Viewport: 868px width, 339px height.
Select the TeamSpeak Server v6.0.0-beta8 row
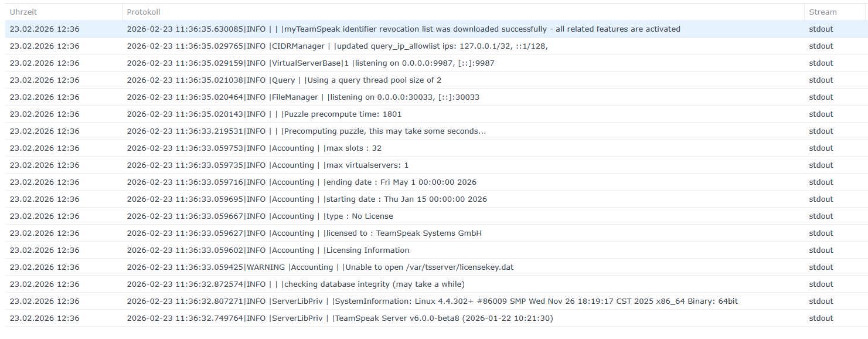coord(339,318)
